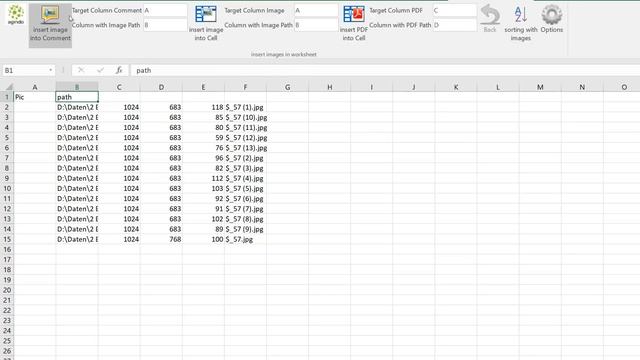Select row 20 header
The height and width of the screenshot is (360, 640).
point(7,290)
